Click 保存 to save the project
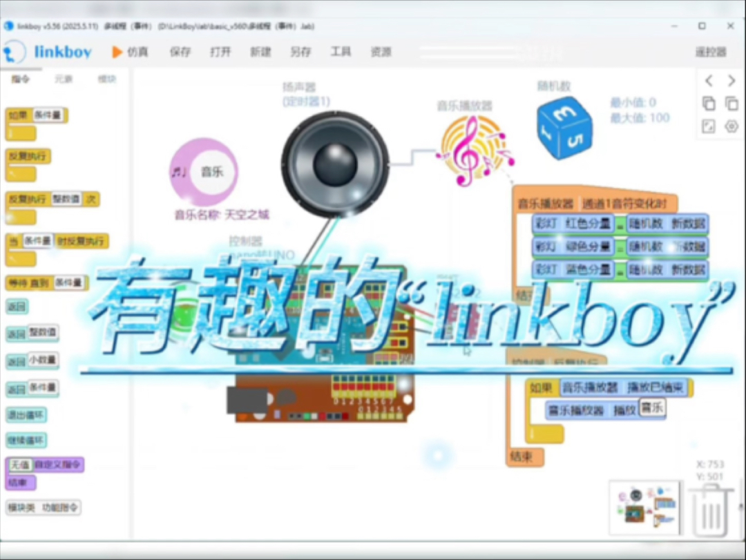This screenshot has height=560, width=746. (x=180, y=51)
